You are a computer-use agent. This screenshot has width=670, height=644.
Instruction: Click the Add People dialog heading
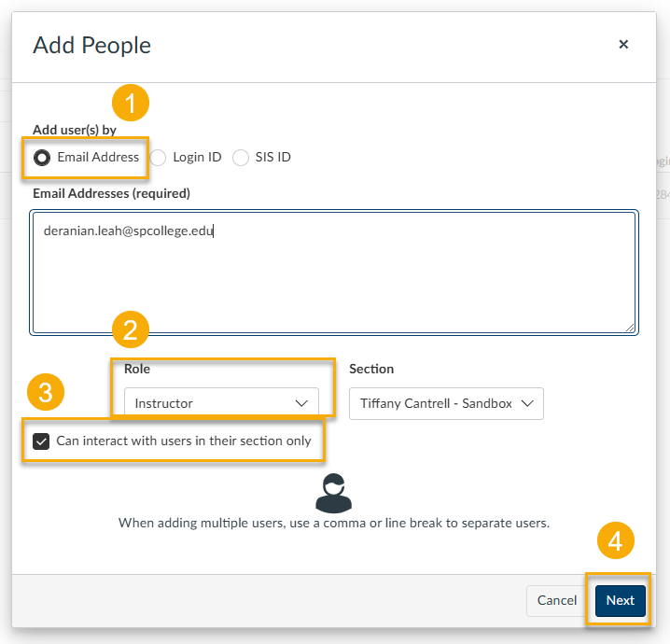[91, 45]
